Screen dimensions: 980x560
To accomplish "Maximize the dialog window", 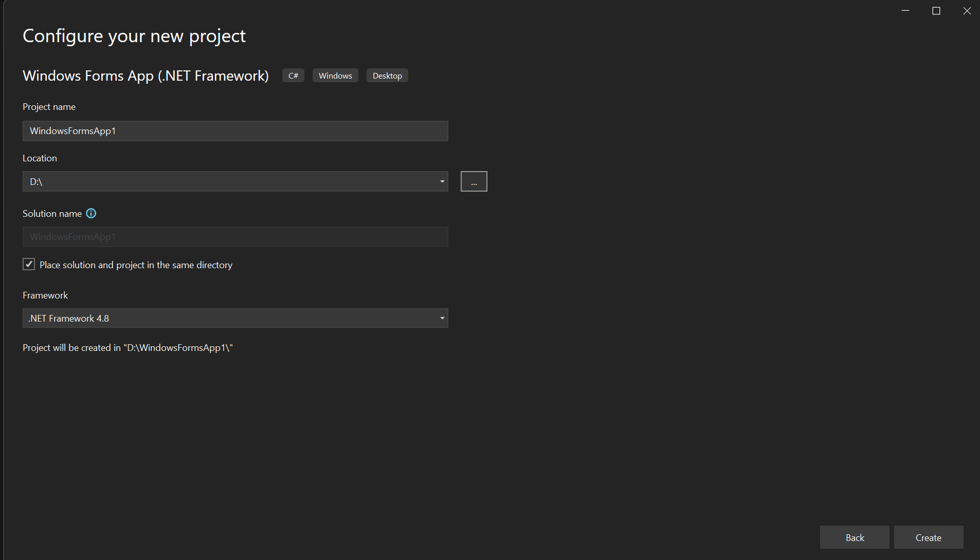I will (936, 11).
